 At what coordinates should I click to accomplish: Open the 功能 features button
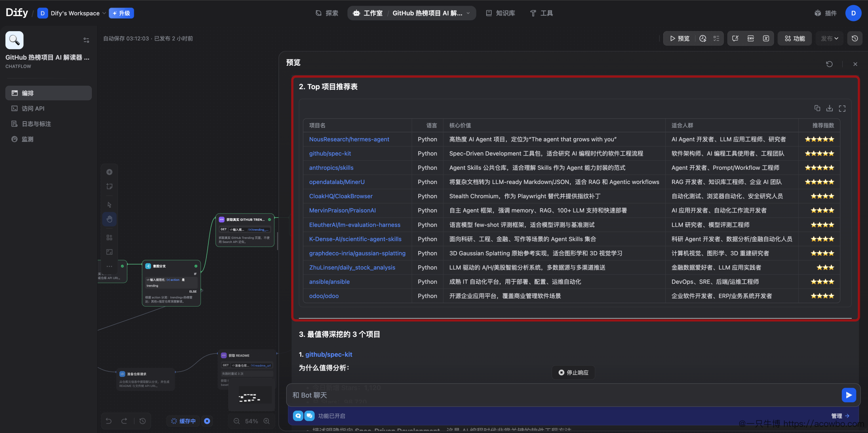pyautogui.click(x=794, y=38)
